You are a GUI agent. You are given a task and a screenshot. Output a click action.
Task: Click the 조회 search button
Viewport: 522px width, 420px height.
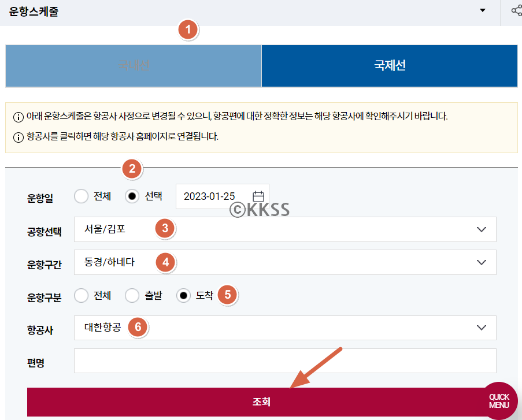[260, 402]
